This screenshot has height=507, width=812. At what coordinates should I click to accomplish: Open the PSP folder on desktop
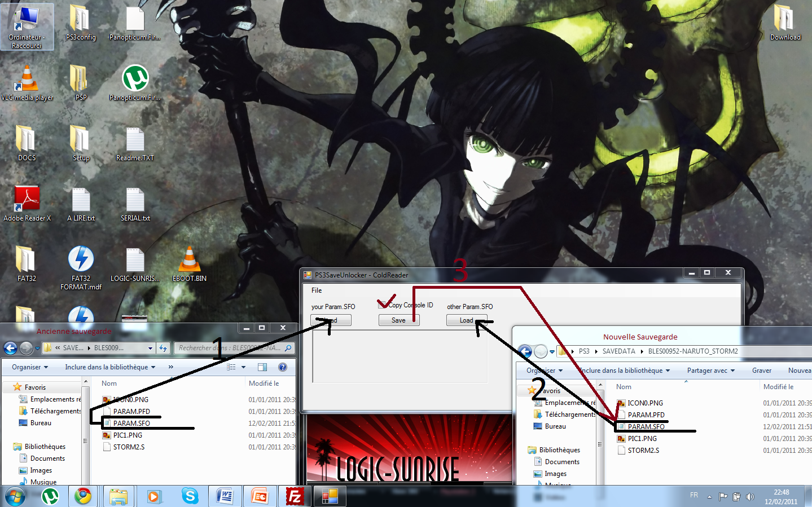coord(81,83)
